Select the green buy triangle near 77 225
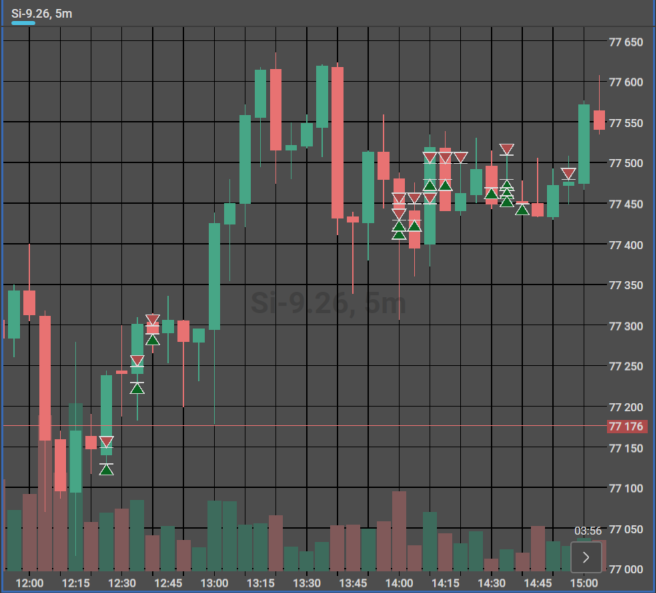 point(137,388)
